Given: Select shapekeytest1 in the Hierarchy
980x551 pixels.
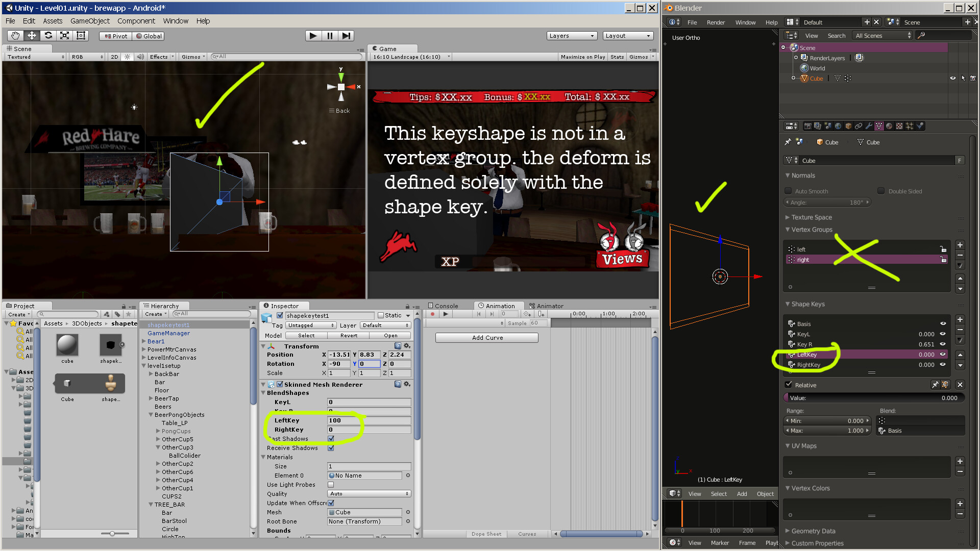Looking at the screenshot, I should (x=169, y=324).
